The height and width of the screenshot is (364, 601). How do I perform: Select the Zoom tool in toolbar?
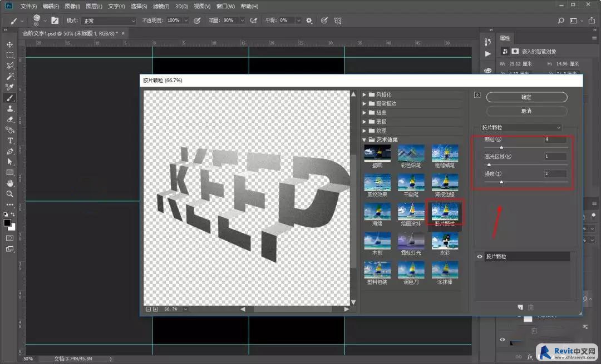pos(9,194)
